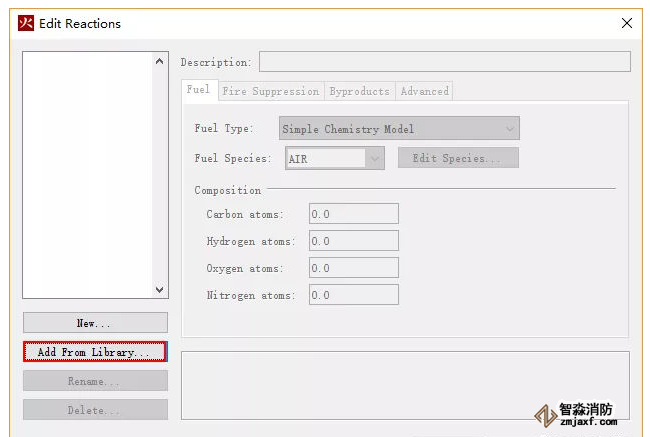Click the Description text field
Image resolution: width=650 pixels, height=437 pixels.
[x=444, y=62]
